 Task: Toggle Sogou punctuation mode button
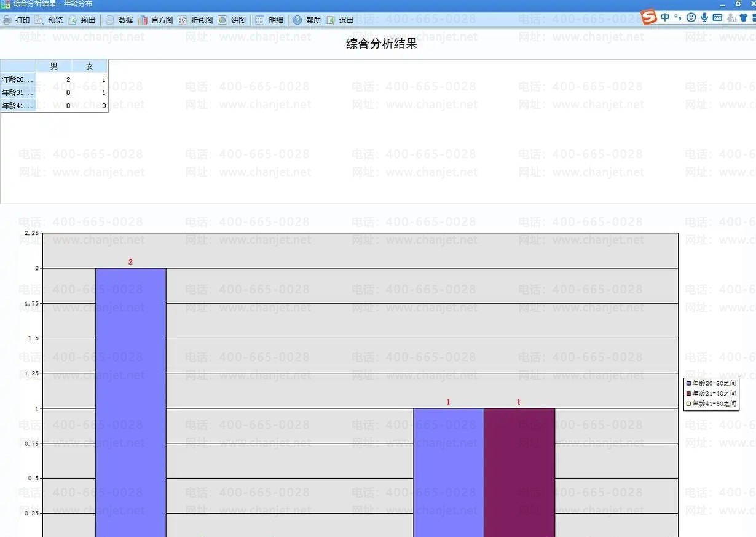click(678, 17)
